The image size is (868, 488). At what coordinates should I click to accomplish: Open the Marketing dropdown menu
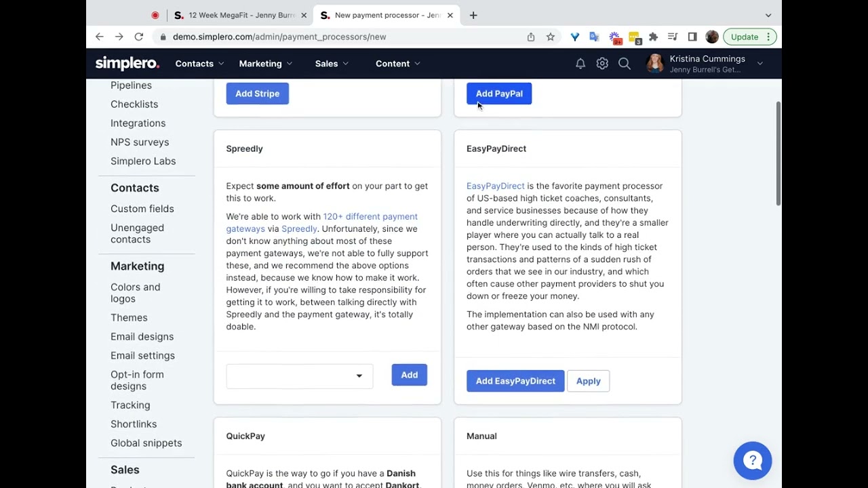click(x=266, y=64)
